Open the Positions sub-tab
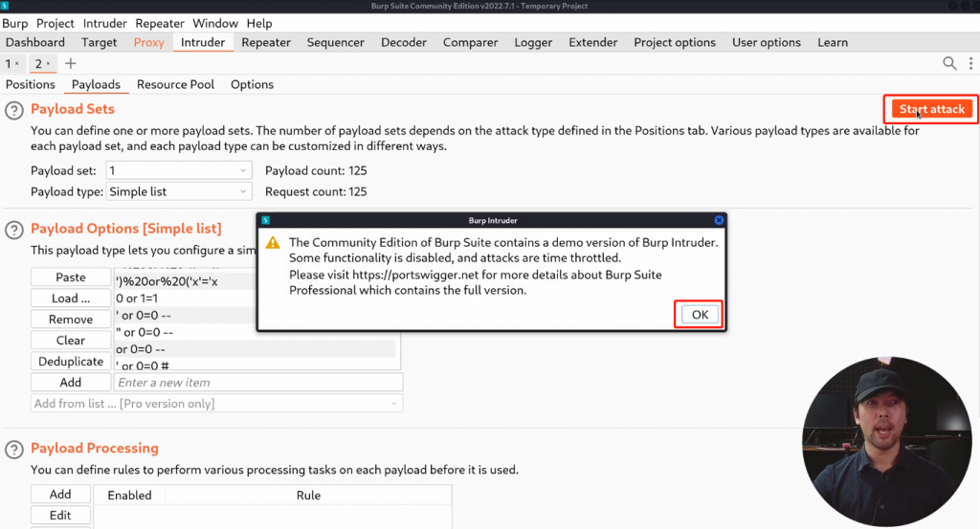Image resolution: width=980 pixels, height=529 pixels. point(31,84)
